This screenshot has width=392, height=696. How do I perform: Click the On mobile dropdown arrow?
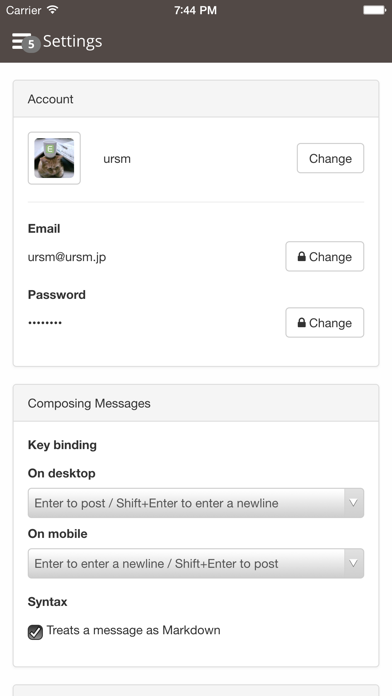point(353,563)
